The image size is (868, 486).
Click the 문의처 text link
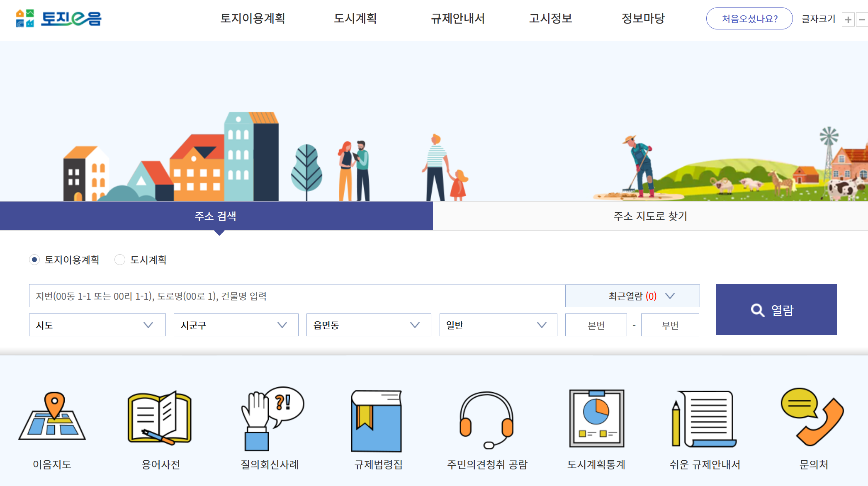point(814,464)
